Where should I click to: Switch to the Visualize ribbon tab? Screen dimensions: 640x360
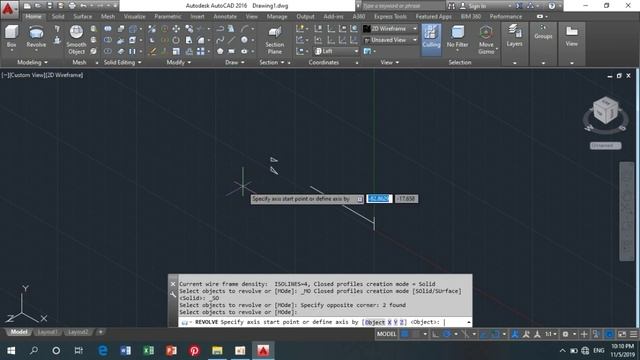135,16
